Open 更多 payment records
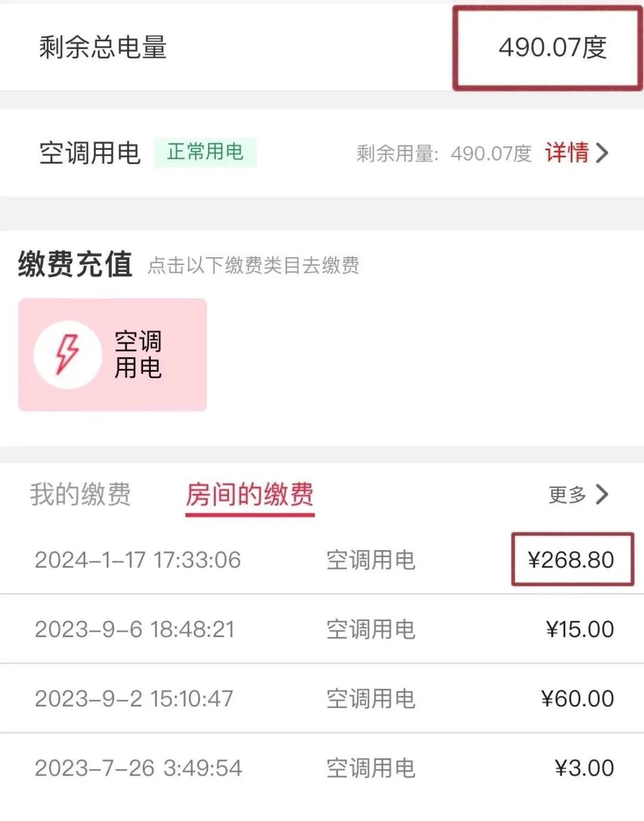Image resolution: width=644 pixels, height=821 pixels. tap(567, 495)
